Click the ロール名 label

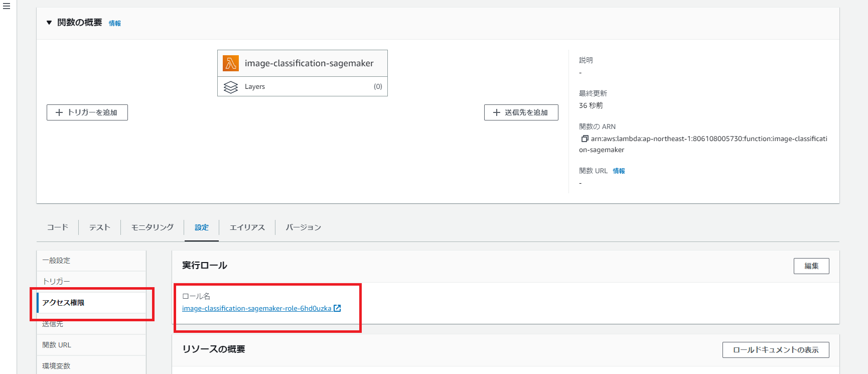pos(196,296)
